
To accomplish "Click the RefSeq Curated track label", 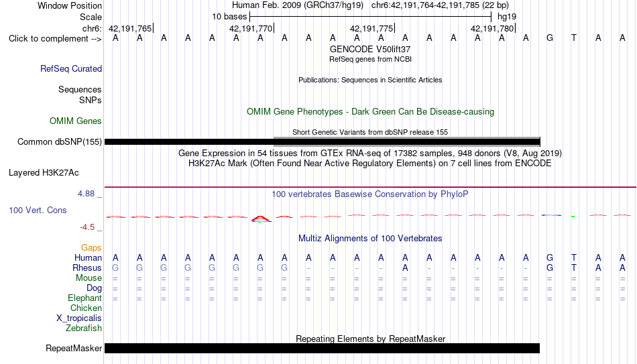I will click(70, 68).
